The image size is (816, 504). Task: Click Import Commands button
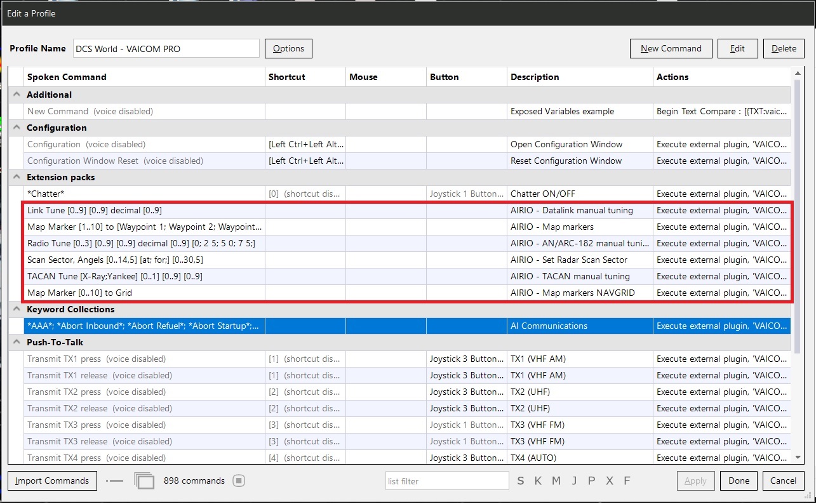point(52,481)
